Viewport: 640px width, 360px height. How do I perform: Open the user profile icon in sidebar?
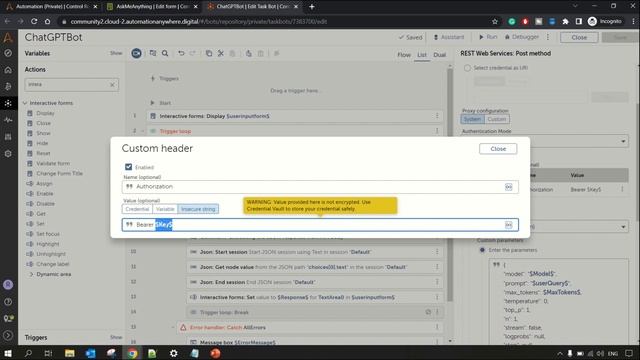[8, 284]
